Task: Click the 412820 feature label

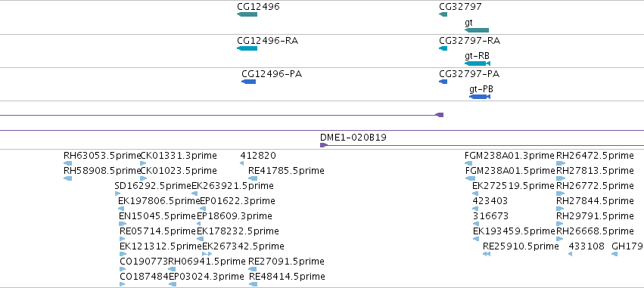Action: (258, 156)
